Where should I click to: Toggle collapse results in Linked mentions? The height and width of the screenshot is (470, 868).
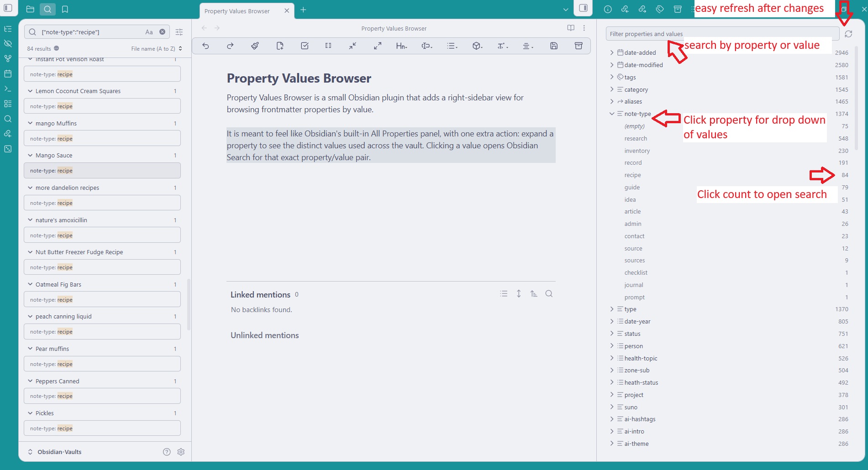504,294
